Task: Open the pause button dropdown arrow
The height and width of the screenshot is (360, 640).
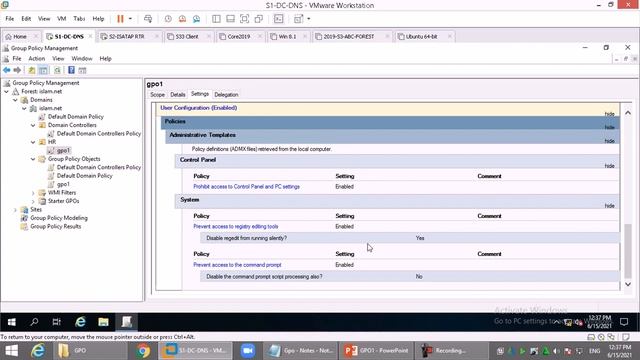Action: [x=130, y=19]
